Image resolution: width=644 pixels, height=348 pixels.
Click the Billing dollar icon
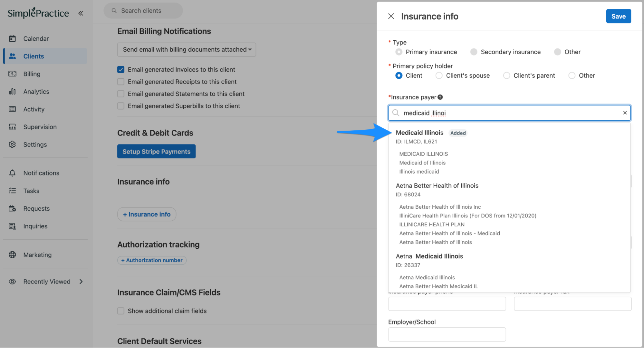pos(12,74)
